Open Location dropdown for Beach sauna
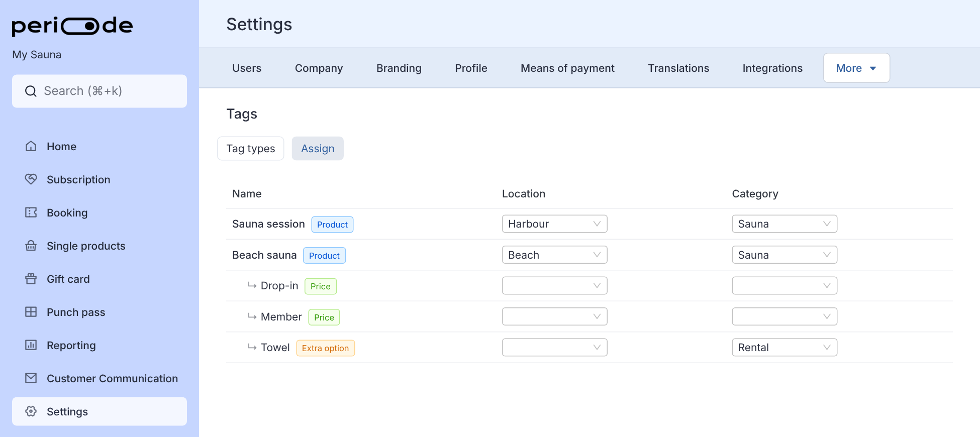The width and height of the screenshot is (980, 437). [x=554, y=255]
